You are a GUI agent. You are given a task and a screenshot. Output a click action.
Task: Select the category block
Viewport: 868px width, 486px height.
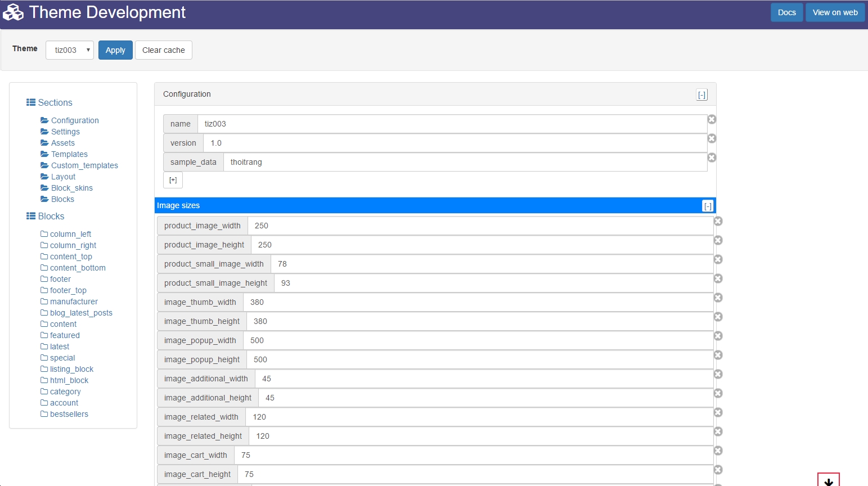(61, 391)
